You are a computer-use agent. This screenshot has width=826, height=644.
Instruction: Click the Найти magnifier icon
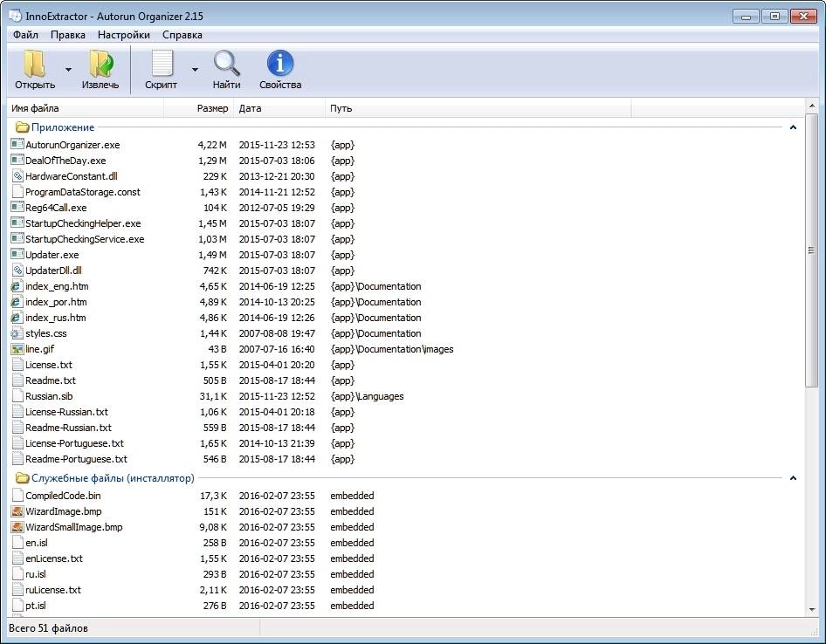click(226, 64)
